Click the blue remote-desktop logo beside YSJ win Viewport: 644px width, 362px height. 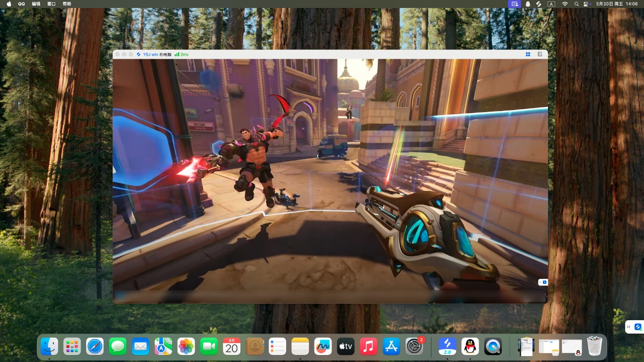[139, 54]
